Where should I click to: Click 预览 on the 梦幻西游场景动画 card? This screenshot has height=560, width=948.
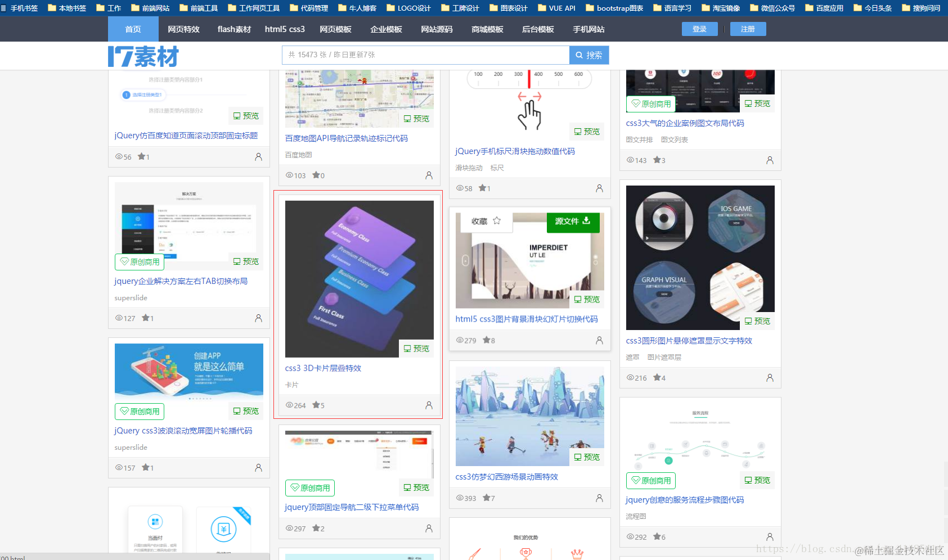587,458
